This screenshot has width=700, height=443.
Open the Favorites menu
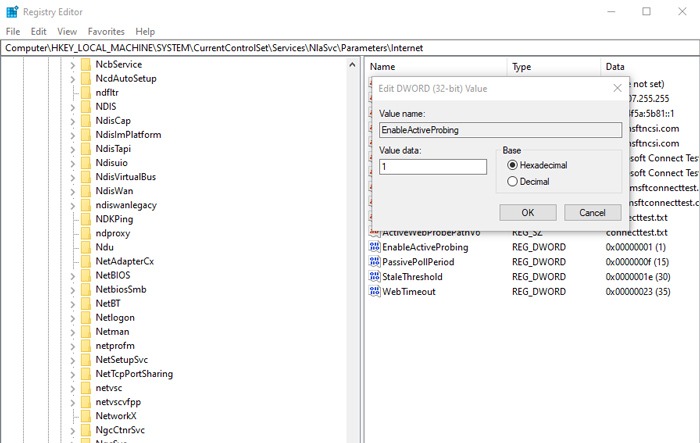coord(106,31)
